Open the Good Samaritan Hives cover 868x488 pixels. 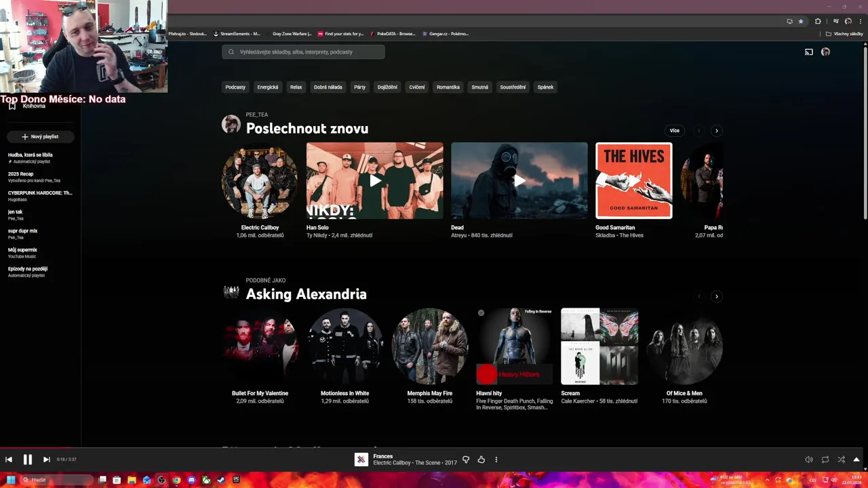[634, 180]
